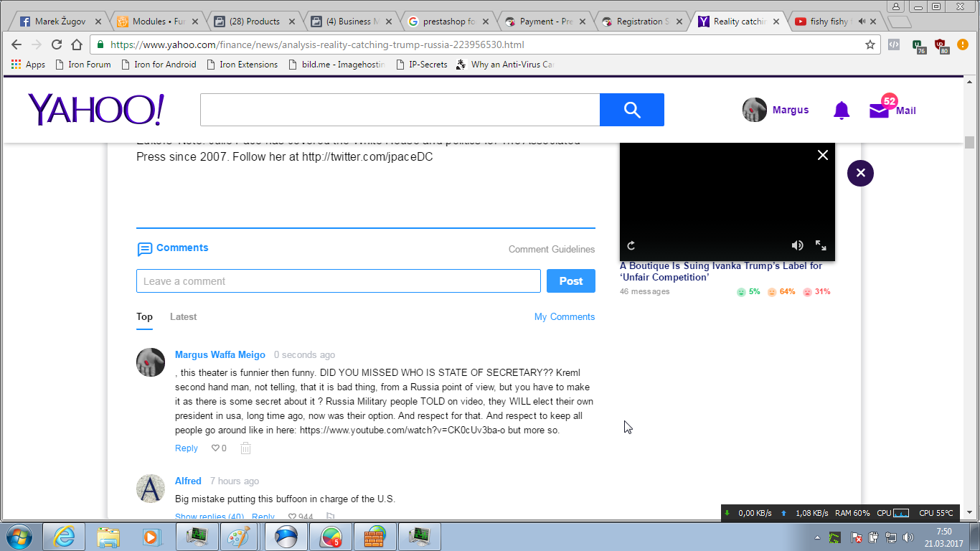The width and height of the screenshot is (980, 551).
Task: Show hidden system tray icons arrow
Action: [818, 537]
